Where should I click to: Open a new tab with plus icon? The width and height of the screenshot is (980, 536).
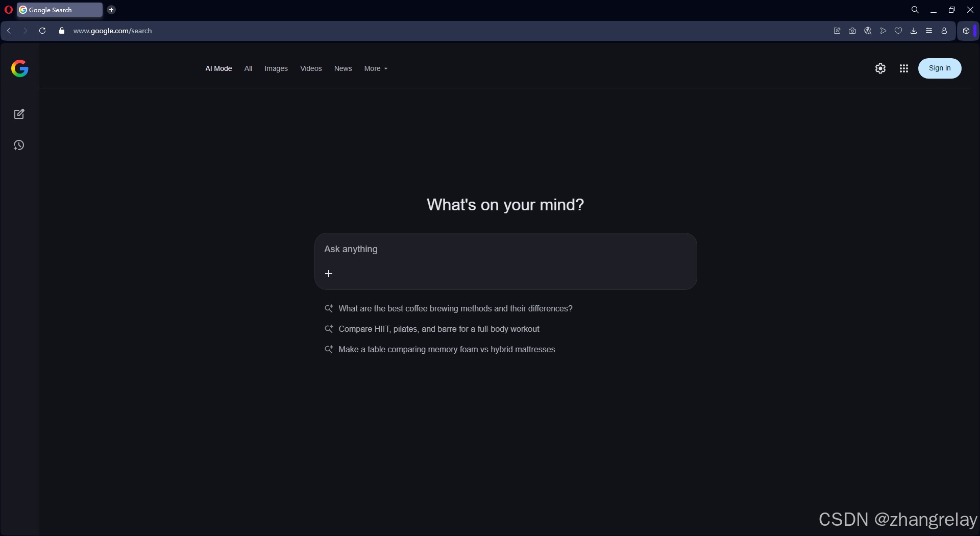click(111, 10)
